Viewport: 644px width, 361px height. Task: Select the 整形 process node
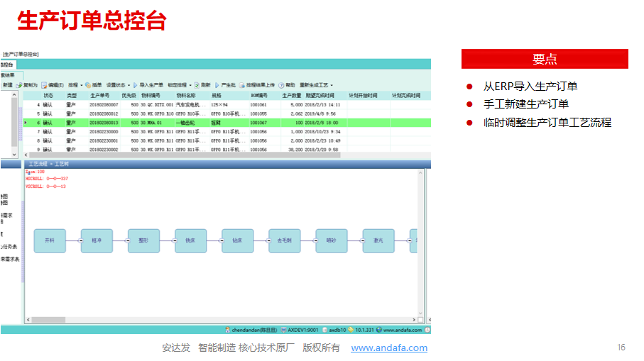[143, 241]
